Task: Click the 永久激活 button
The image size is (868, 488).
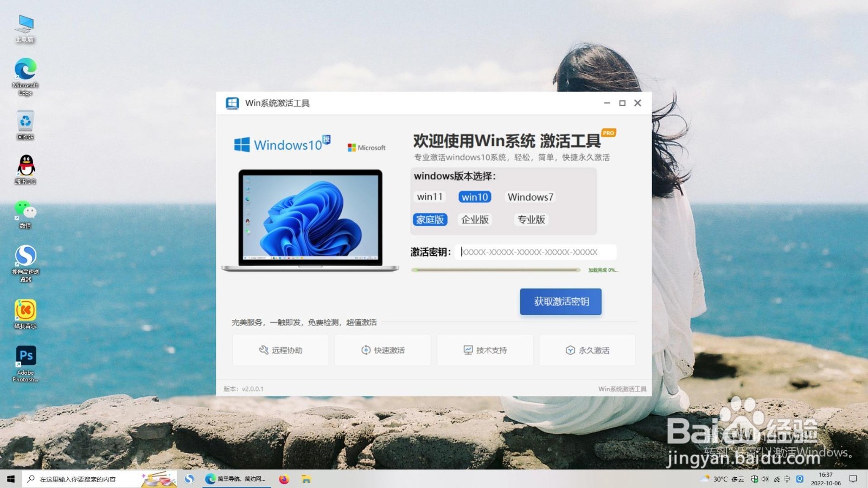Action: (588, 350)
